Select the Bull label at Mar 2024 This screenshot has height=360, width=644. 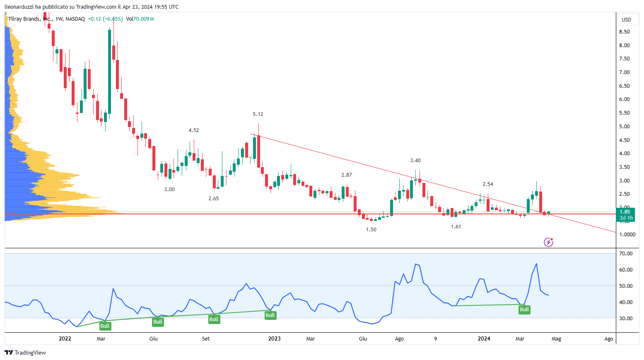click(x=524, y=310)
